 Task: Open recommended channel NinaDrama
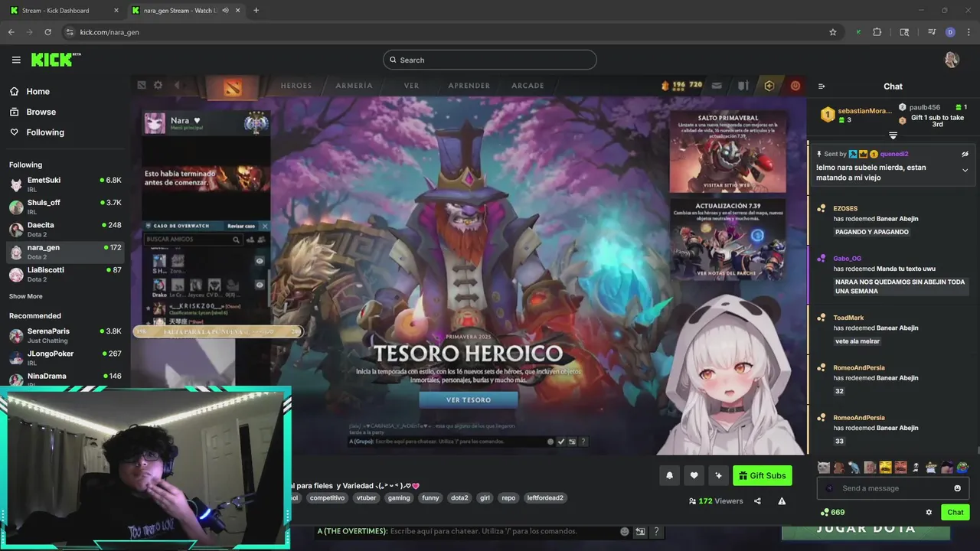[x=65, y=380]
